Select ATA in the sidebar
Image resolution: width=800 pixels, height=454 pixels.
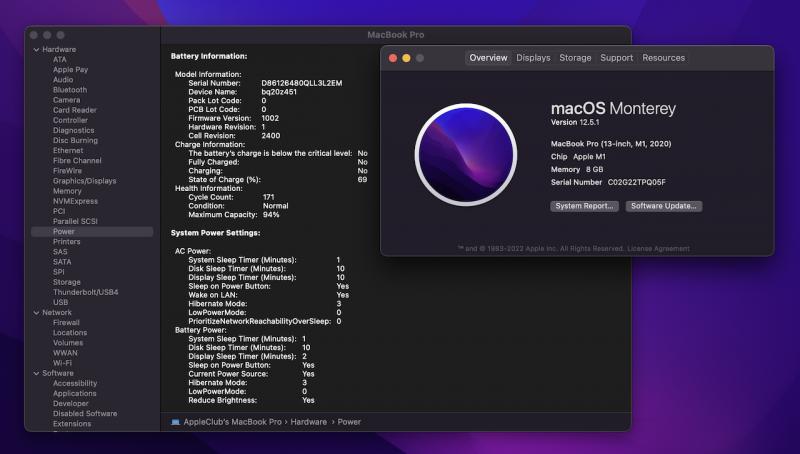pos(60,60)
